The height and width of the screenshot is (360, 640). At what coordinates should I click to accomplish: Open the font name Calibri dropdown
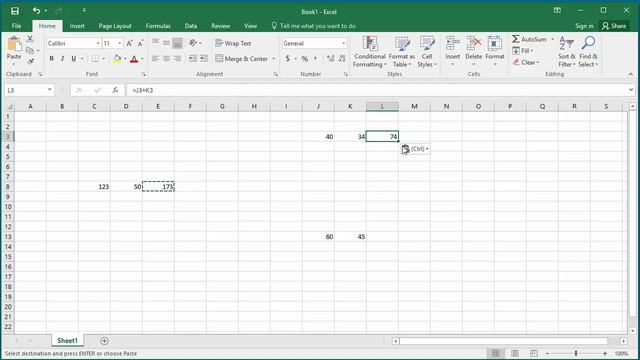(x=98, y=43)
